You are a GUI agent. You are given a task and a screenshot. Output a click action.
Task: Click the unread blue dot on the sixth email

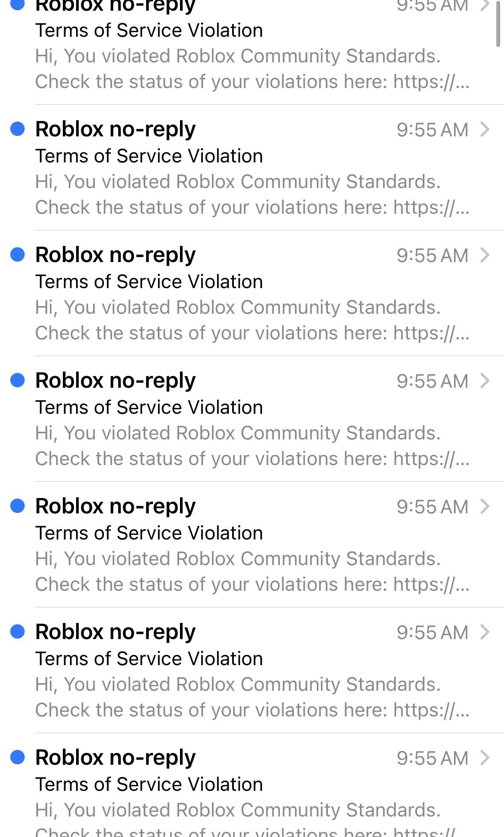[x=18, y=631]
